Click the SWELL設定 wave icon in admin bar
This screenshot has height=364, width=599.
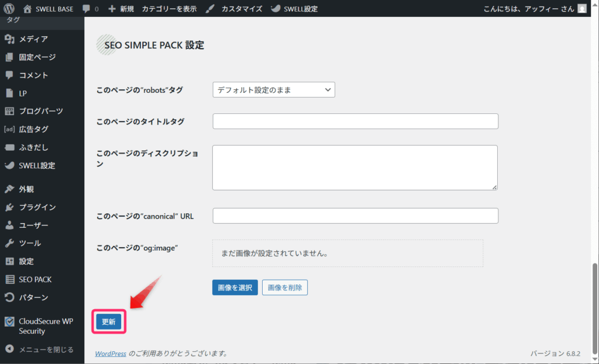276,8
